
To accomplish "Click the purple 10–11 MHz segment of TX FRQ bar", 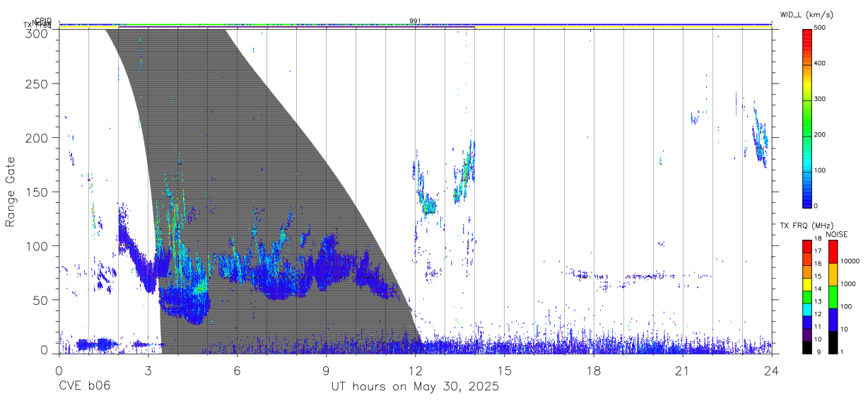I will pos(807,335).
